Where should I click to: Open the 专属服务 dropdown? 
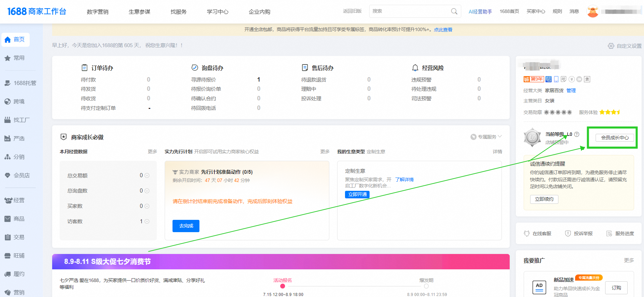click(x=486, y=137)
